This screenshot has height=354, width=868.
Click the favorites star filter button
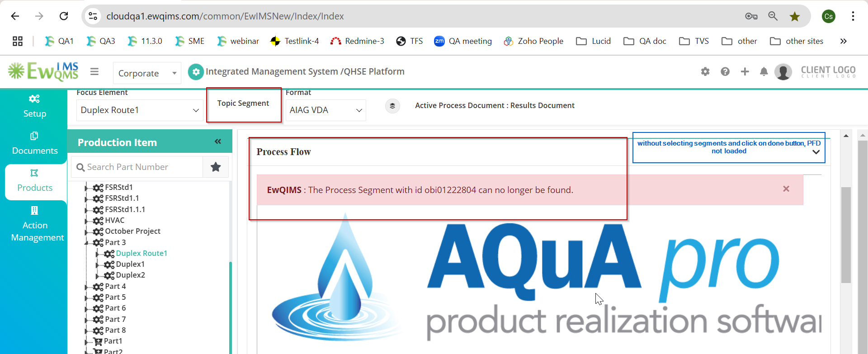click(x=216, y=167)
